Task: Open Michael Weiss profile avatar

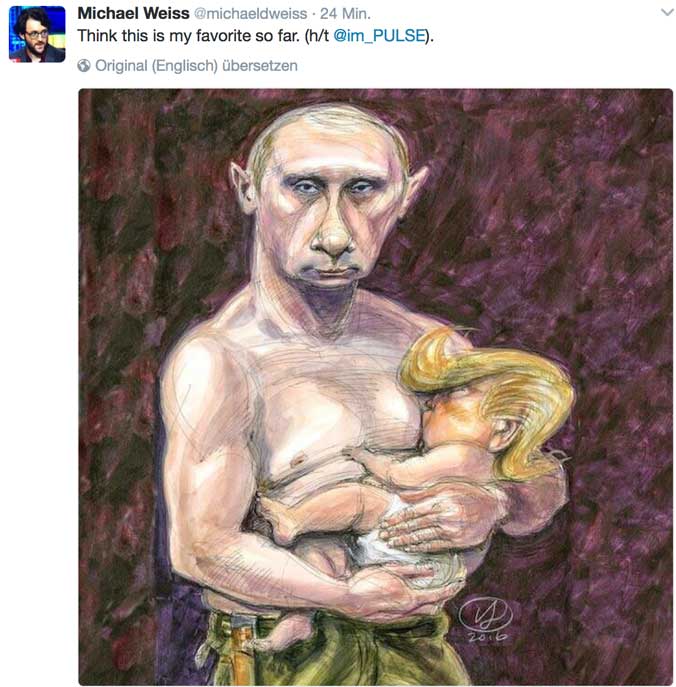Action: (37, 34)
